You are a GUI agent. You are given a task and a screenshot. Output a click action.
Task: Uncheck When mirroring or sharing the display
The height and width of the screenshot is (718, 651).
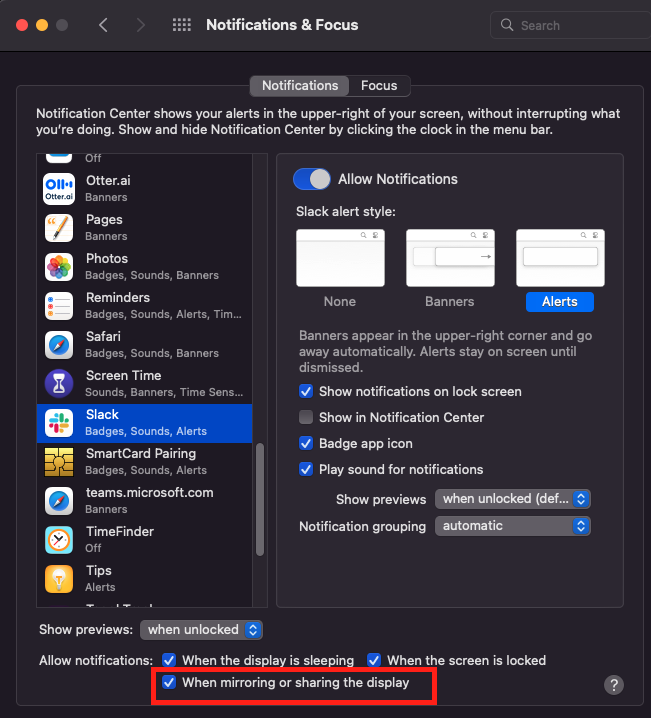(x=169, y=682)
